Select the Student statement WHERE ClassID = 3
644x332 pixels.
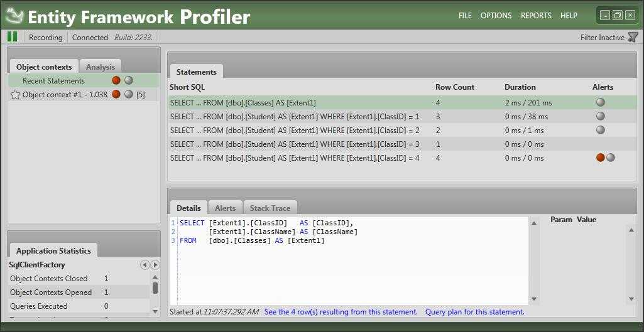coord(401,144)
